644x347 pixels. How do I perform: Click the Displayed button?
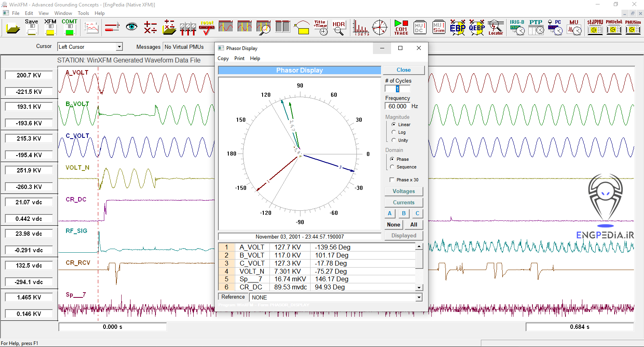404,236
